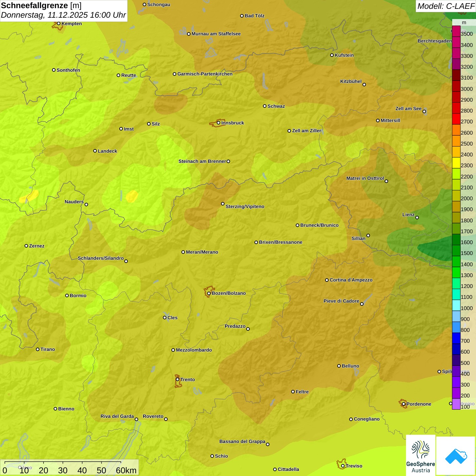This screenshot has height=476, width=476.
Task: Click the 2300 m yellow legend swatch
Action: point(456,163)
